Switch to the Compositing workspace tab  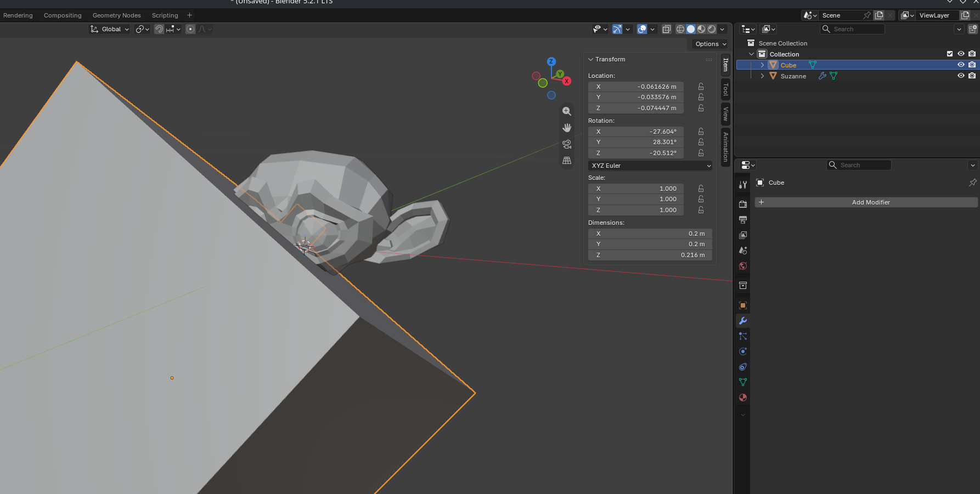[x=63, y=15]
